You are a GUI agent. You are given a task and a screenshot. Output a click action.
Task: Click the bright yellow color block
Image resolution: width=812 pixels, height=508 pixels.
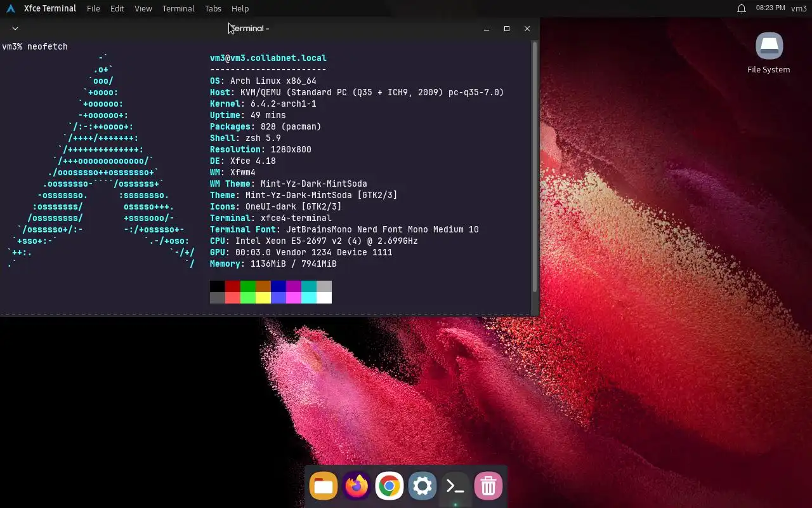click(x=263, y=298)
